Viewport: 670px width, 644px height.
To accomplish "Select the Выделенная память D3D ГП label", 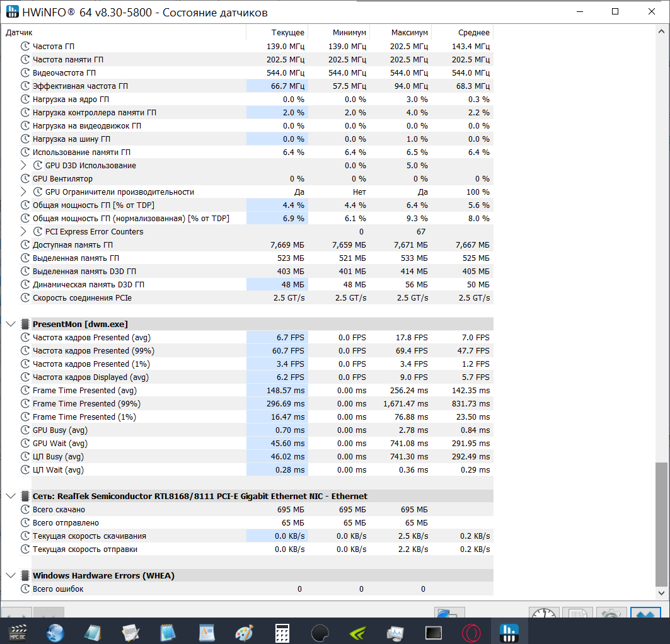I will click(84, 271).
